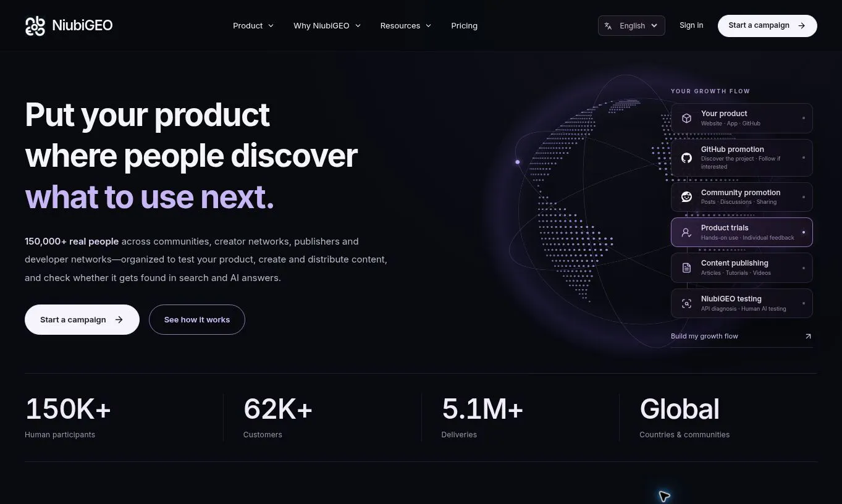Go to the Pricing page

coord(464,26)
